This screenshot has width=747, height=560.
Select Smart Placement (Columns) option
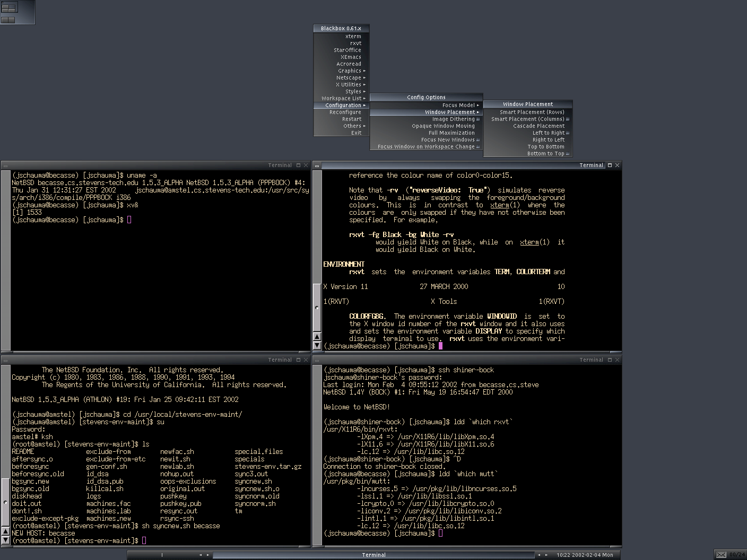click(x=528, y=119)
